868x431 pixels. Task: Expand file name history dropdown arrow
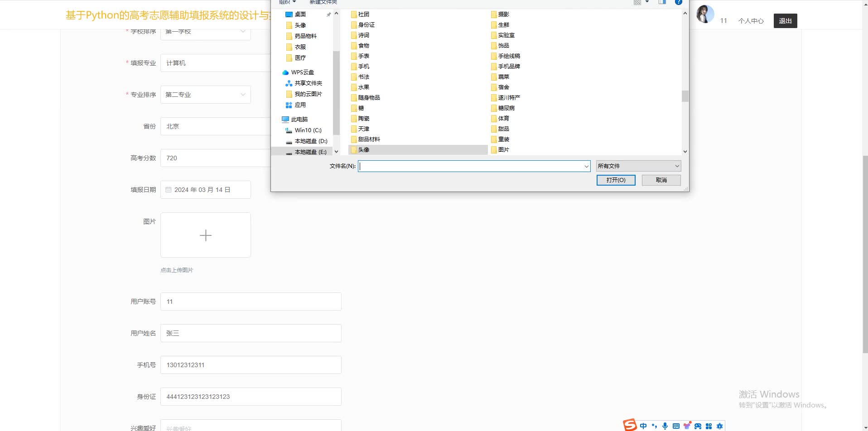tap(586, 166)
